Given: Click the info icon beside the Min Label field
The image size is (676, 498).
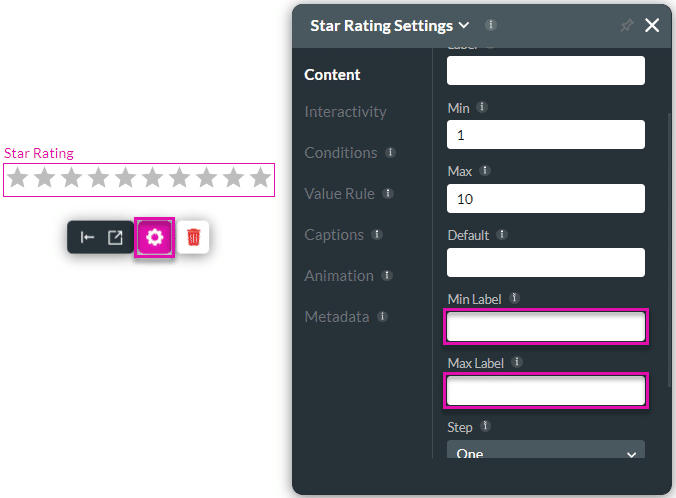Looking at the screenshot, I should coord(514,298).
